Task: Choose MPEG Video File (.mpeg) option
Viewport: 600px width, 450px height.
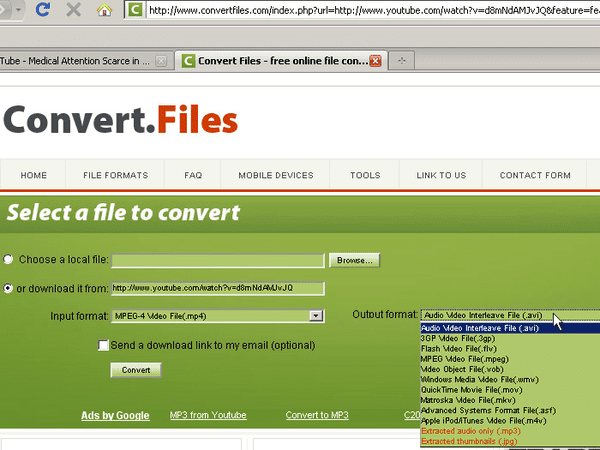Action: pos(510,359)
